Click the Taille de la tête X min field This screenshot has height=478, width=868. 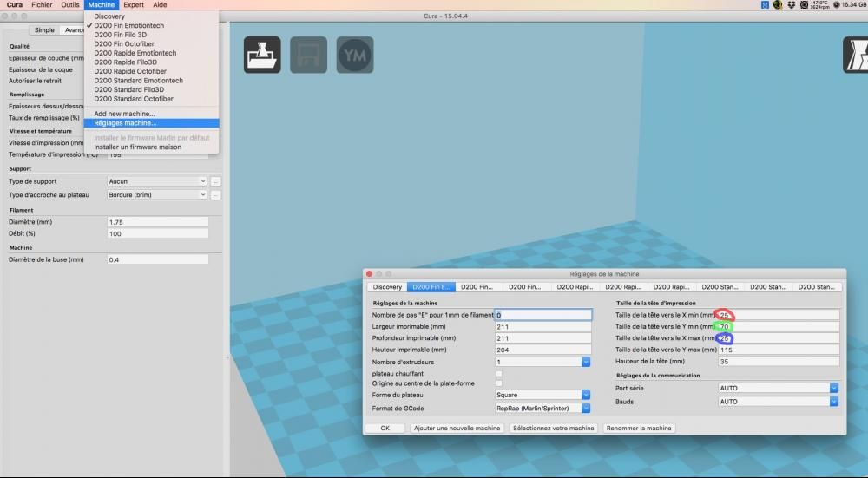coord(779,315)
